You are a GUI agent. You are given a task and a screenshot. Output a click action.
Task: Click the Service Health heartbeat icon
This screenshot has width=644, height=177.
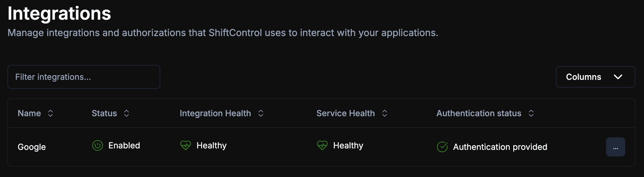[x=322, y=145]
